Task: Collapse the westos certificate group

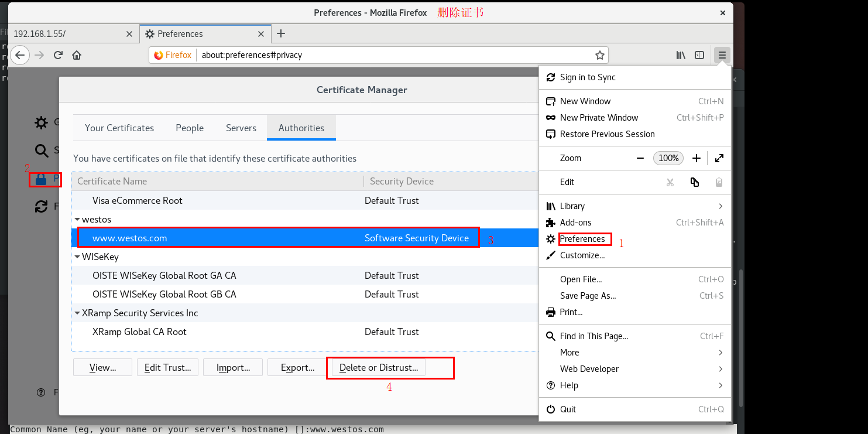Action: pyautogui.click(x=77, y=219)
